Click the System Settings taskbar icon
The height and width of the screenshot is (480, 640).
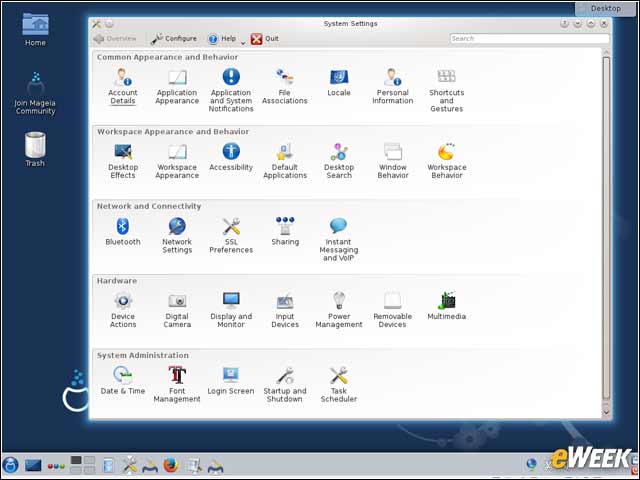(130, 465)
